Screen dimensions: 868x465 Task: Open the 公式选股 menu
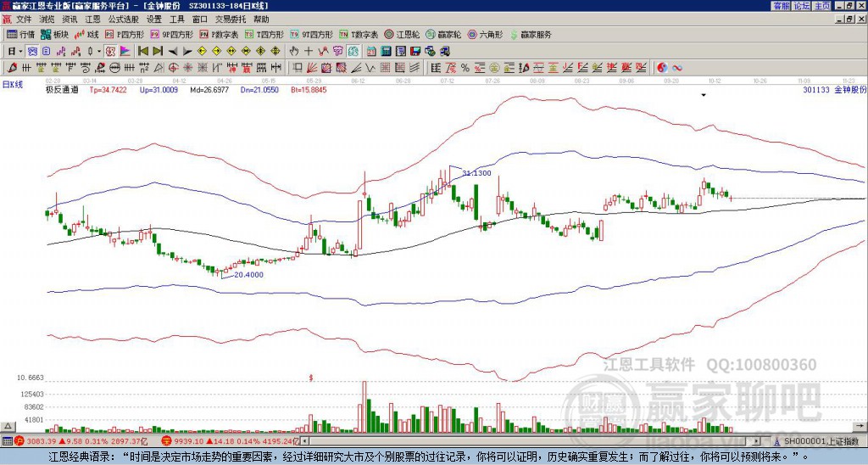point(124,20)
